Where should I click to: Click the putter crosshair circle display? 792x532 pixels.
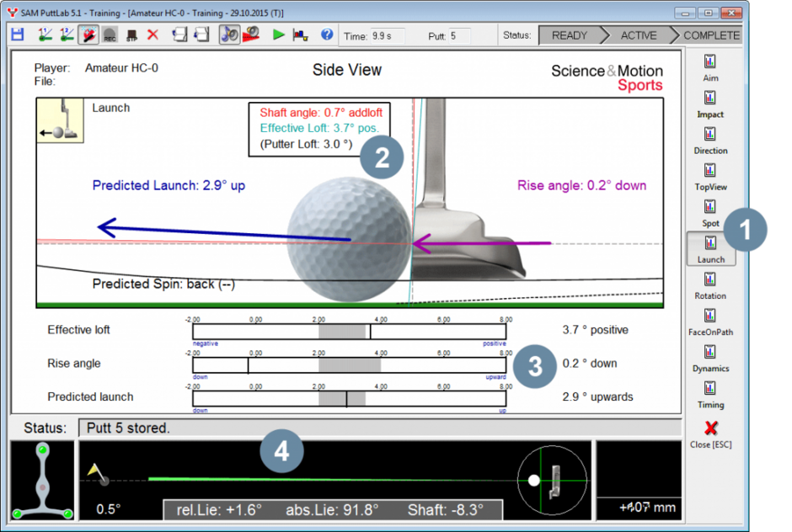[x=552, y=480]
